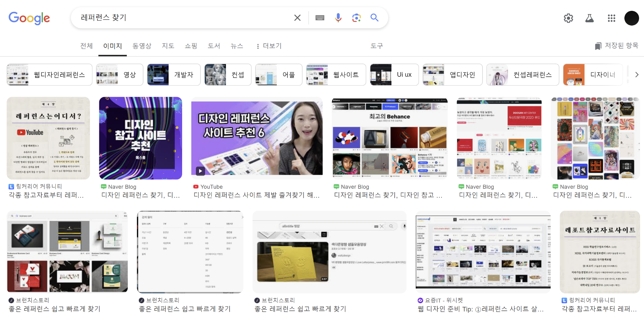Filter by 디자이너 chip

[593, 75]
